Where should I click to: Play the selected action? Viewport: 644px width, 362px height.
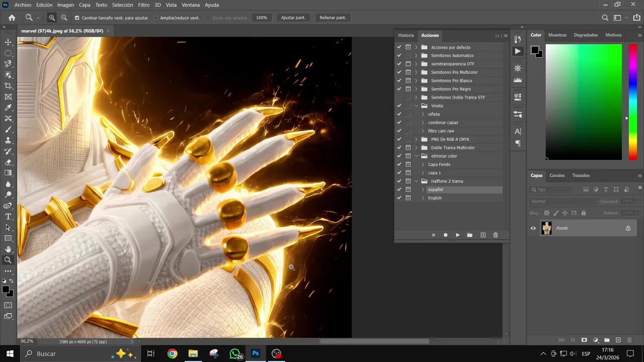click(457, 235)
